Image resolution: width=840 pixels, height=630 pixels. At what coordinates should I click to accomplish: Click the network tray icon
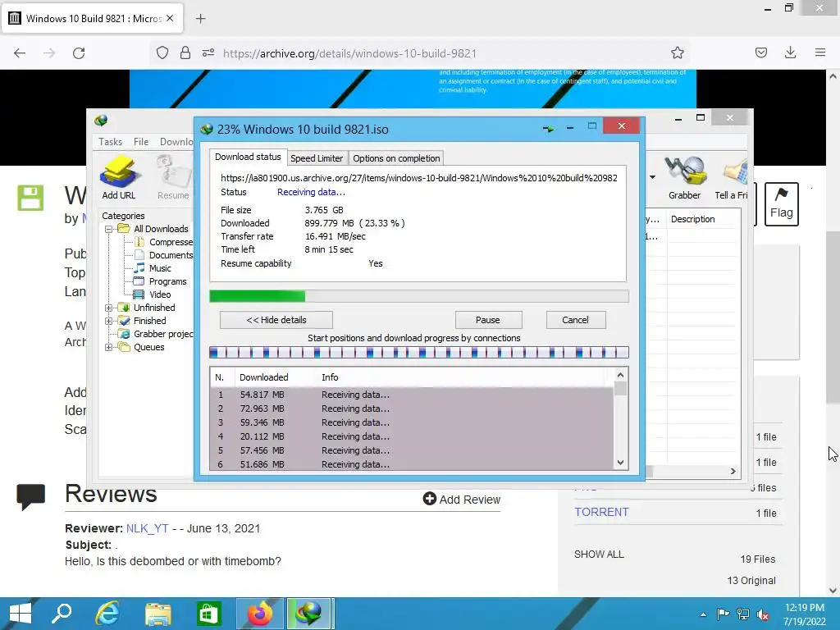coord(743,614)
